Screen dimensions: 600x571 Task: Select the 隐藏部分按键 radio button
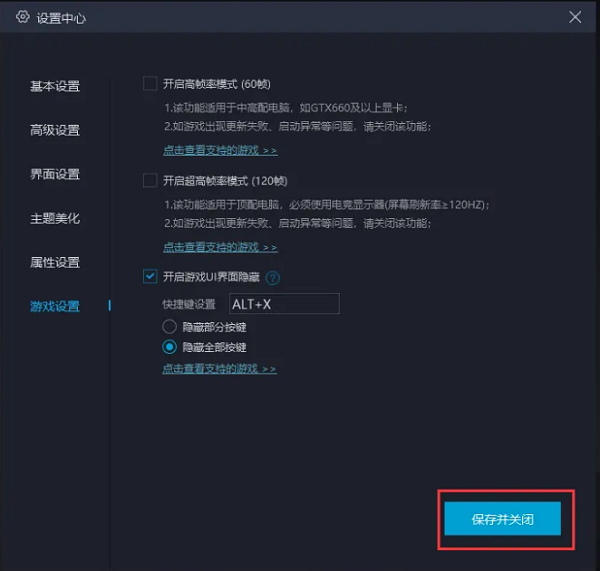(x=169, y=326)
